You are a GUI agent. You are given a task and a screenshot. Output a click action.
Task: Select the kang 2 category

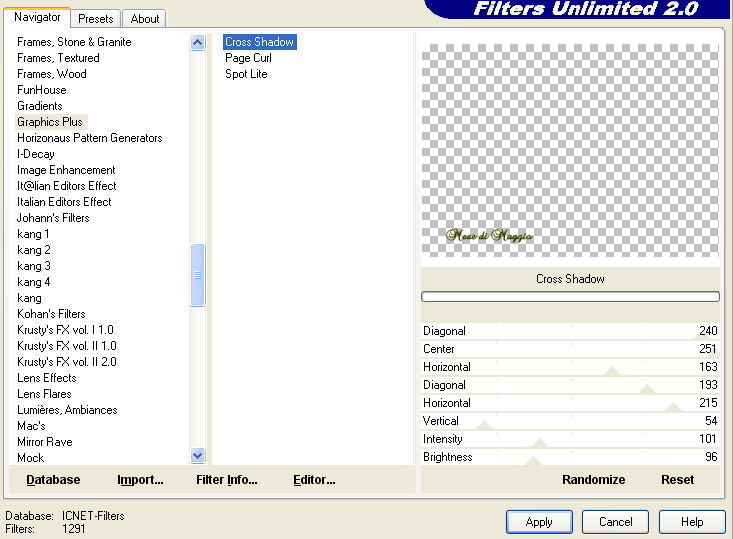(x=34, y=250)
